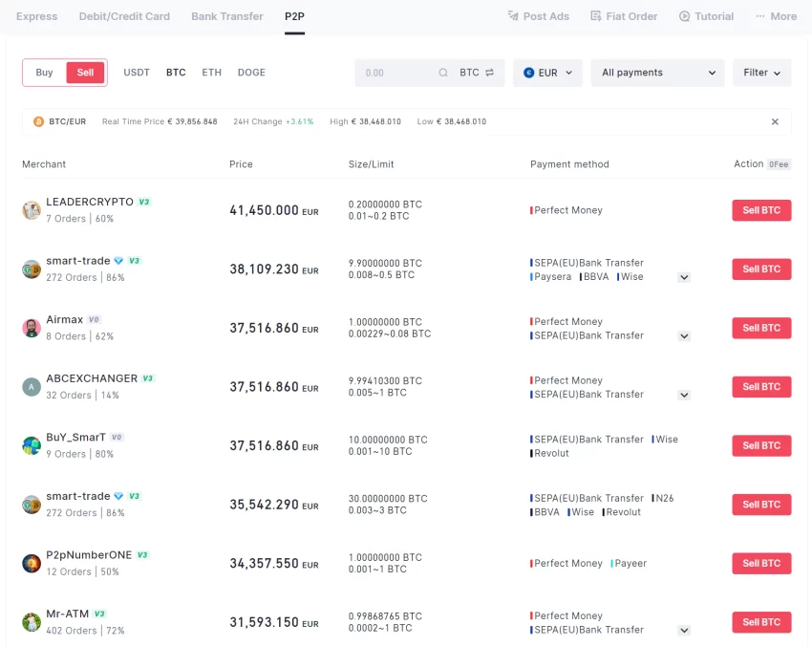Select USDT as the crypto
This screenshot has height=646, width=812.
pyautogui.click(x=137, y=73)
